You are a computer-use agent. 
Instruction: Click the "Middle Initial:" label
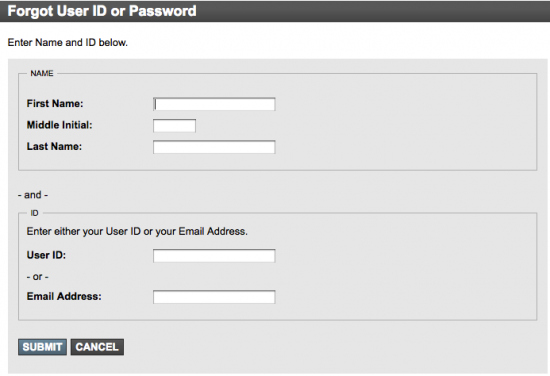pos(60,125)
